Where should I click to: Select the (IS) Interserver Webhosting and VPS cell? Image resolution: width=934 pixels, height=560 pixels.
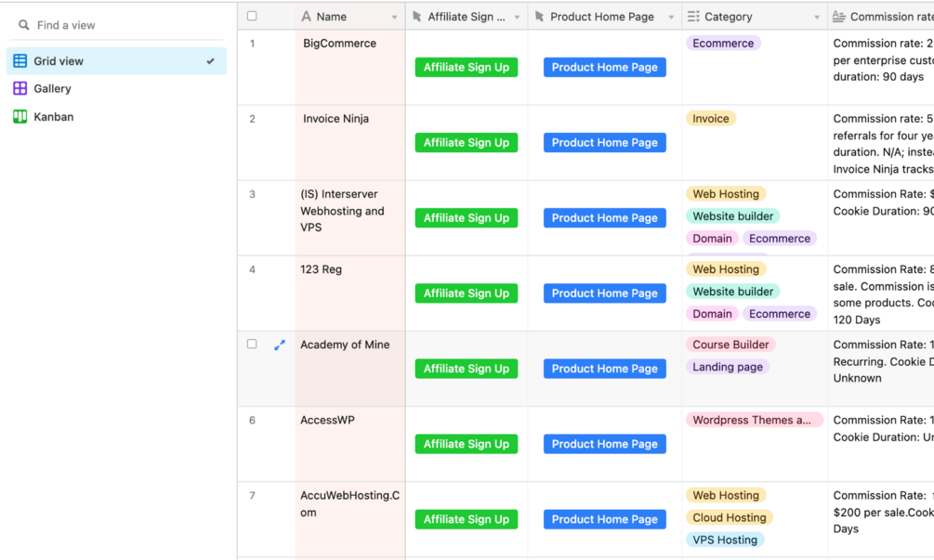[x=350, y=218]
